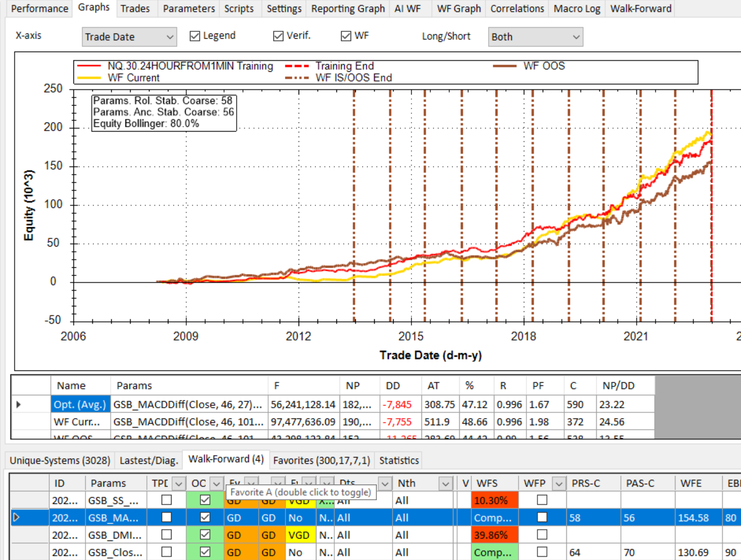Open the Reporting Graph tab
741x560 pixels.
347,9
